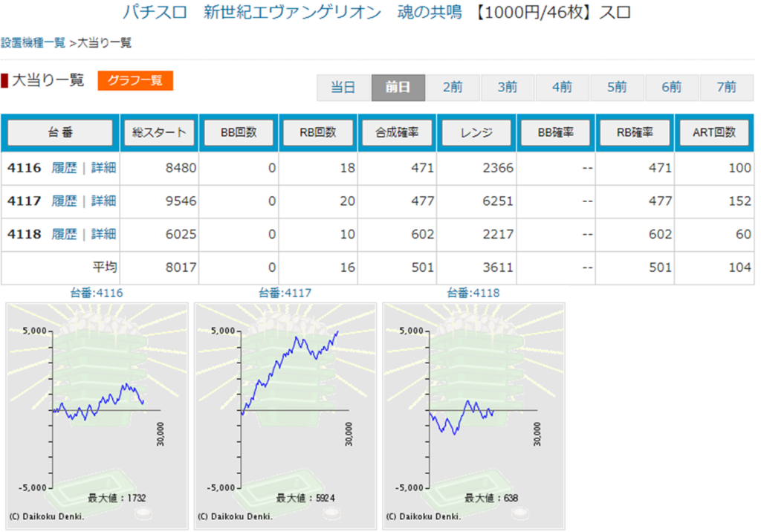Open the グラフ一覧 orange button
The height and width of the screenshot is (532, 761).
click(x=135, y=80)
